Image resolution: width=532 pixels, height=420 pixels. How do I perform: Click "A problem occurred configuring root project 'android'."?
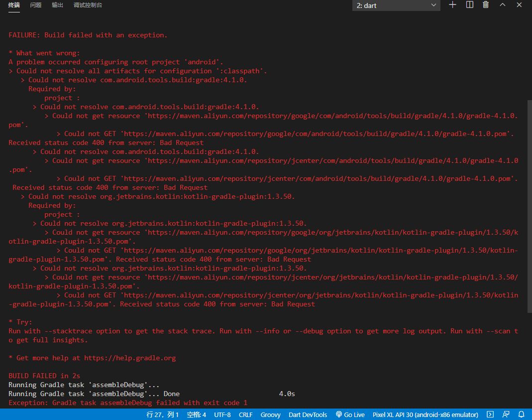point(115,62)
